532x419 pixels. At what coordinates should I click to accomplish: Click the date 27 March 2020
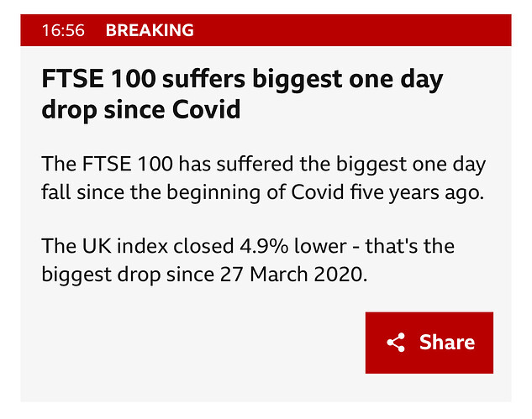pyautogui.click(x=294, y=275)
